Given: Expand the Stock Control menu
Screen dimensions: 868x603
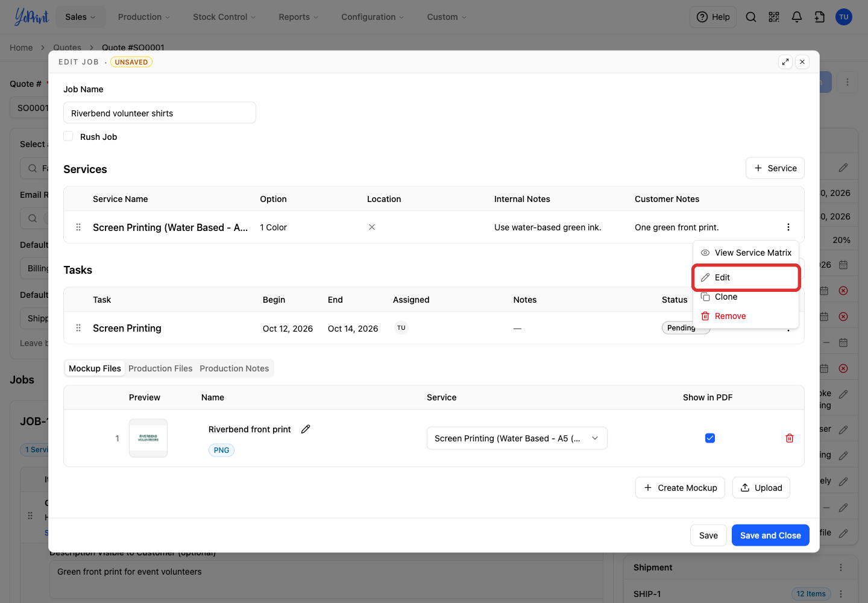Looking at the screenshot, I should [x=224, y=17].
